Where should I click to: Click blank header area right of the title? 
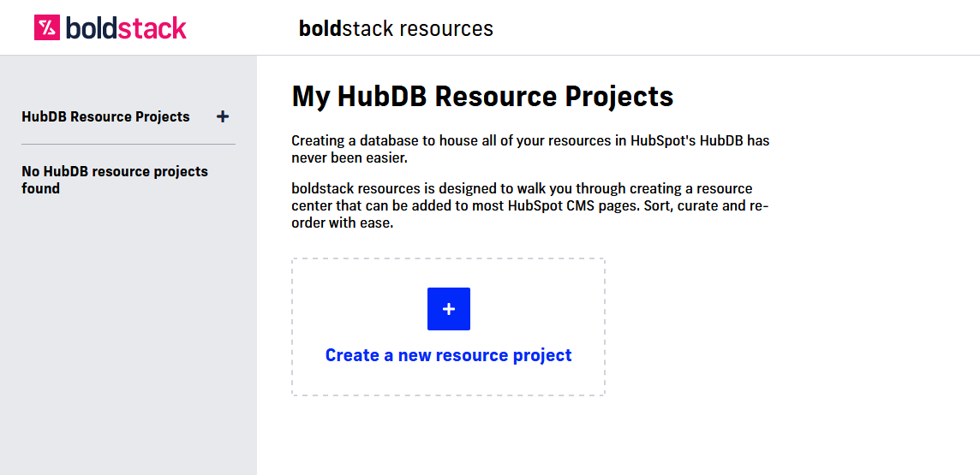[728, 28]
